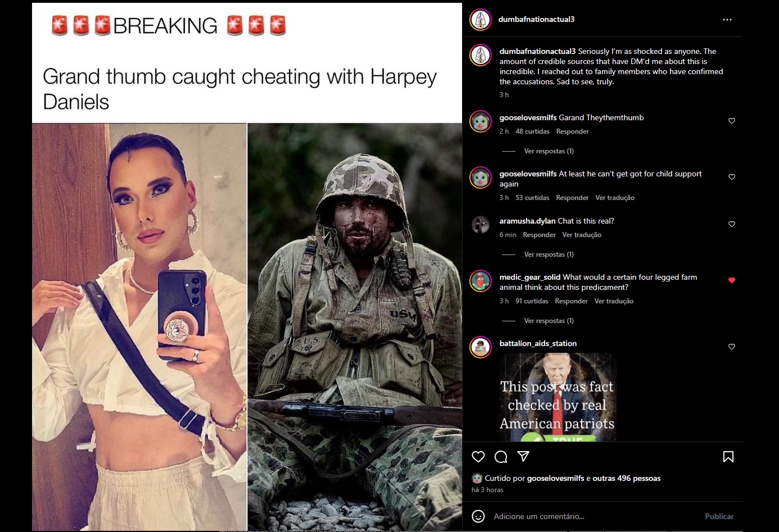Viewport: 779px width, 532px height.
Task: Reply to the aramusha.dylan comment
Action: click(539, 235)
